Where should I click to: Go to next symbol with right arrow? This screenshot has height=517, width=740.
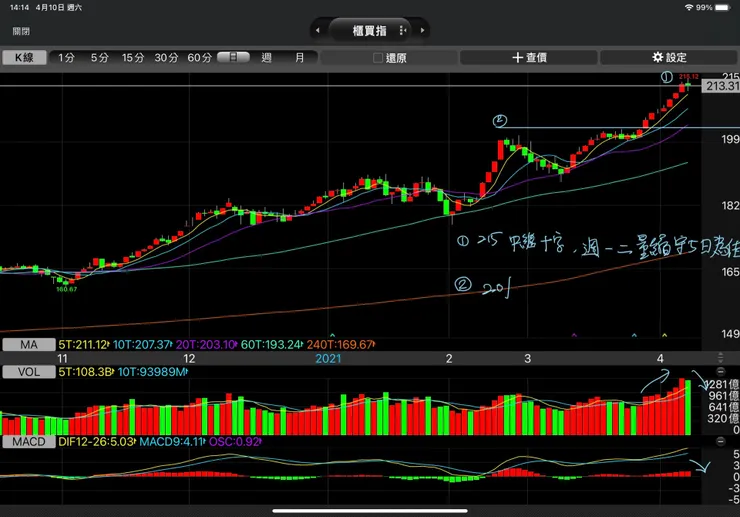[422, 31]
